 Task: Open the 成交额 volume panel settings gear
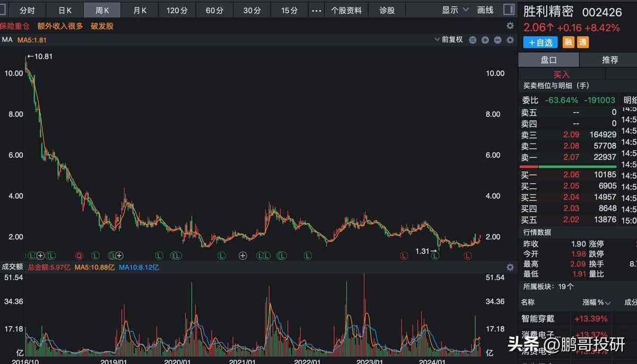510,267
